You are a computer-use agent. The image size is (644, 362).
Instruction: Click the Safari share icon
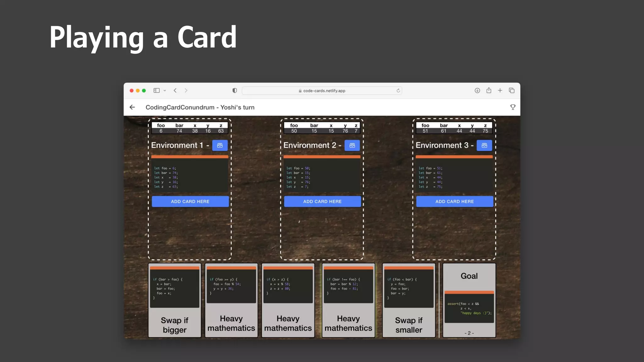point(489,90)
